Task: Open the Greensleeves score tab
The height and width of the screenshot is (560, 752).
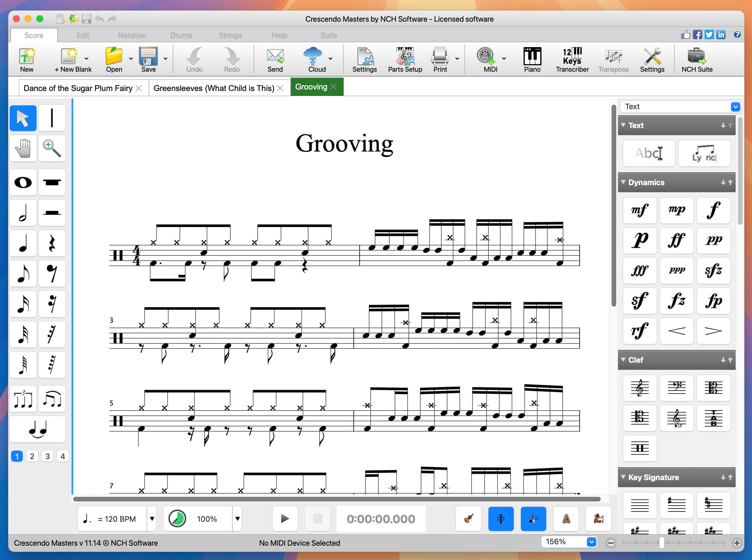Action: (214, 88)
